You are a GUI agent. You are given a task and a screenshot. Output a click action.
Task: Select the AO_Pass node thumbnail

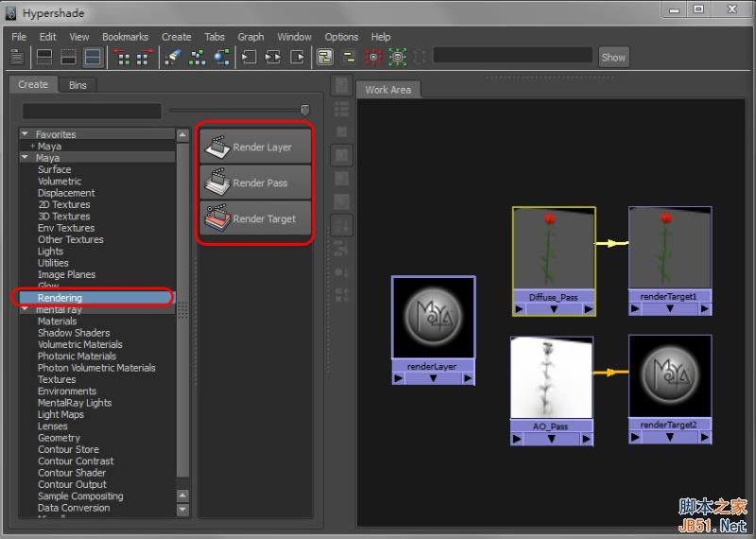tap(552, 377)
